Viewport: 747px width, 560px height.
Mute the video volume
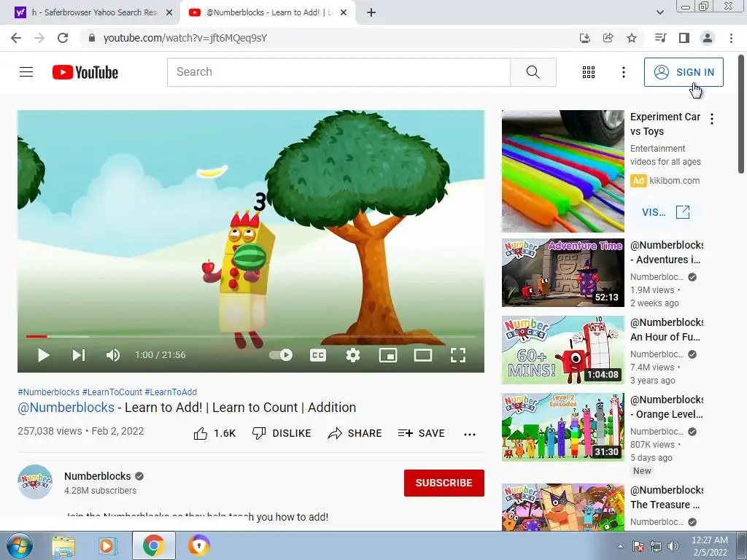[x=113, y=355]
